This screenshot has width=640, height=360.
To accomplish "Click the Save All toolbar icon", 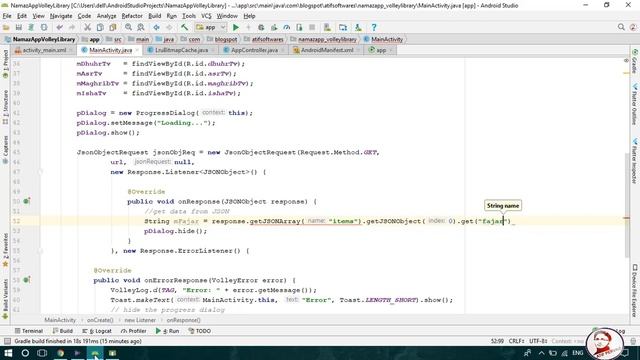I will click(19, 27).
